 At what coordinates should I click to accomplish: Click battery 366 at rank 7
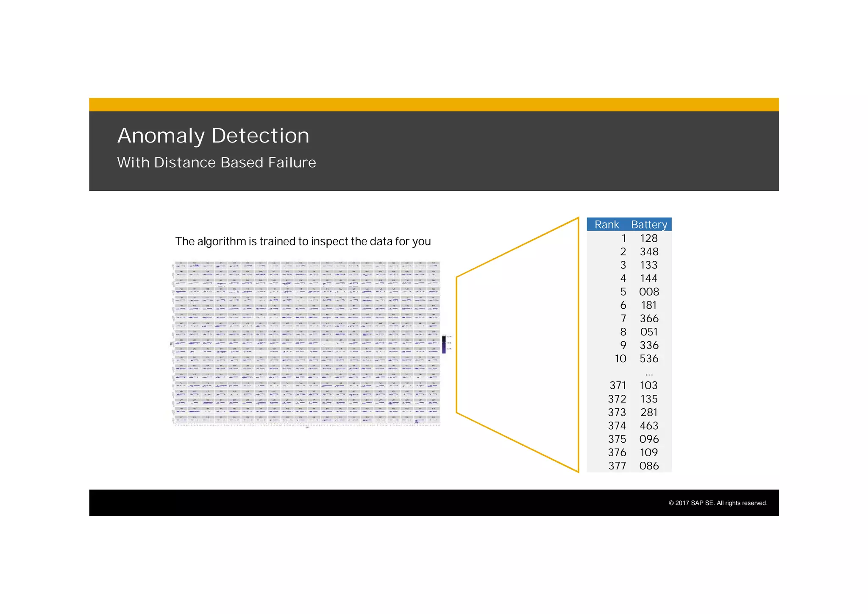[648, 318]
